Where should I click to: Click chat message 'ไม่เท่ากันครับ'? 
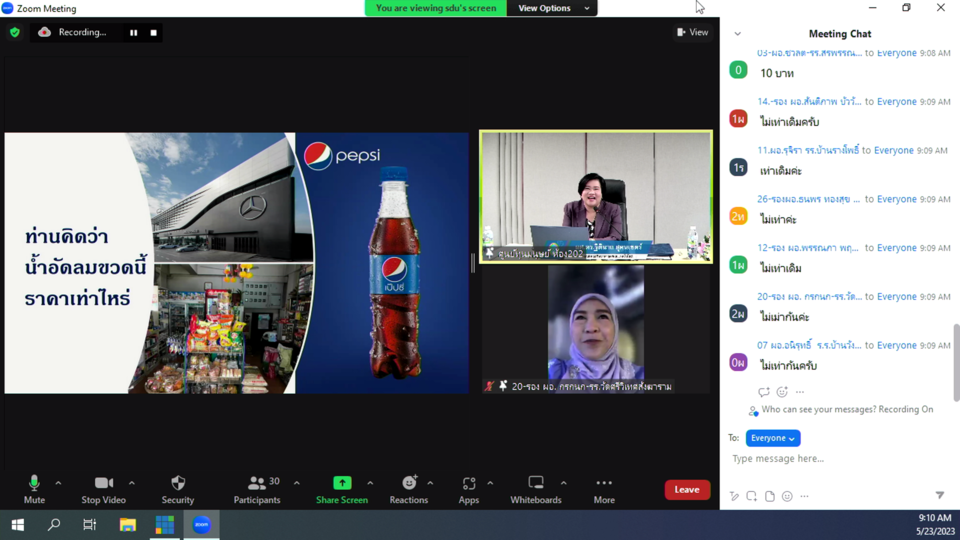coord(789,366)
